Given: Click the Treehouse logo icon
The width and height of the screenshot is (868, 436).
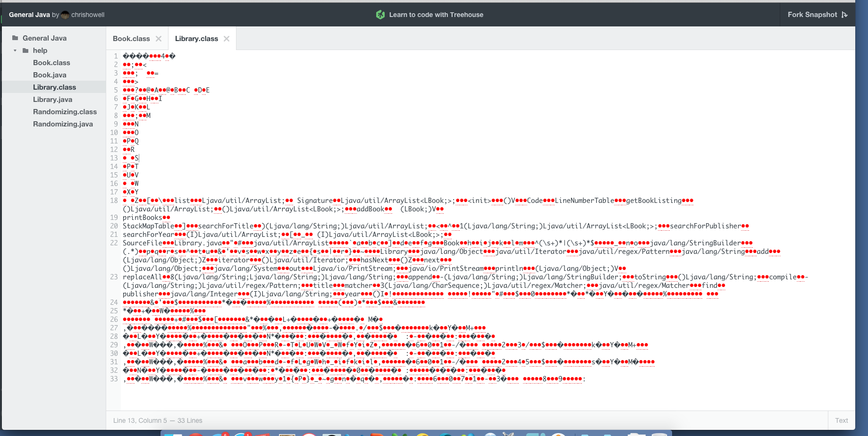Looking at the screenshot, I should 380,15.
